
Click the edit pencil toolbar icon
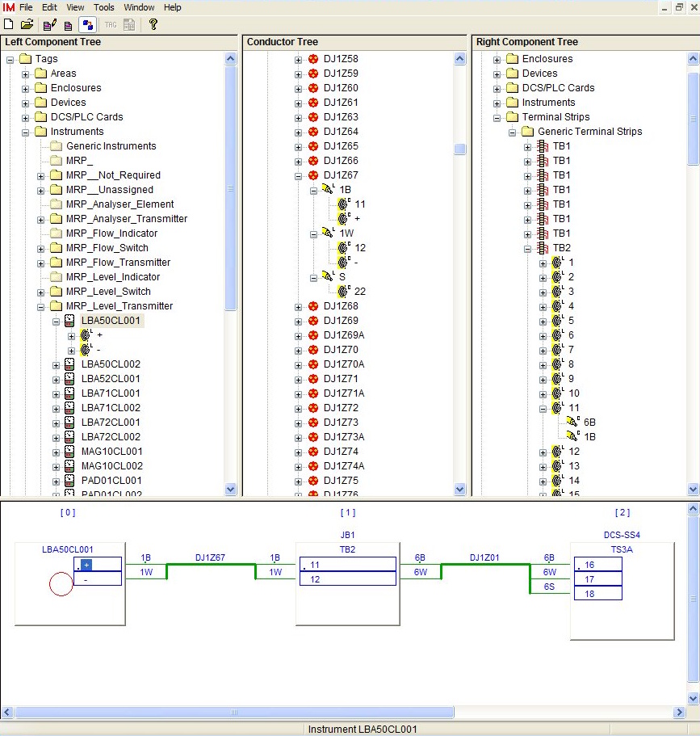coord(50,25)
